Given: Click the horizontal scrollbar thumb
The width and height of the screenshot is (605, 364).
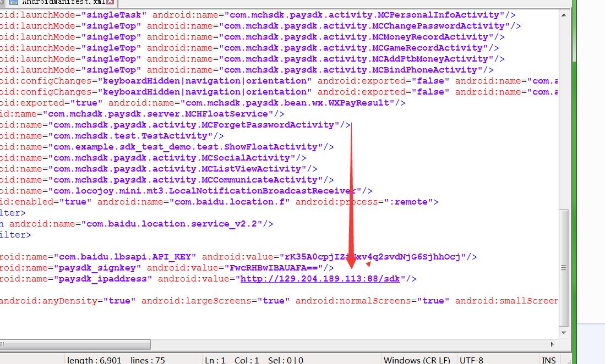Looking at the screenshot, I should 75,345.
